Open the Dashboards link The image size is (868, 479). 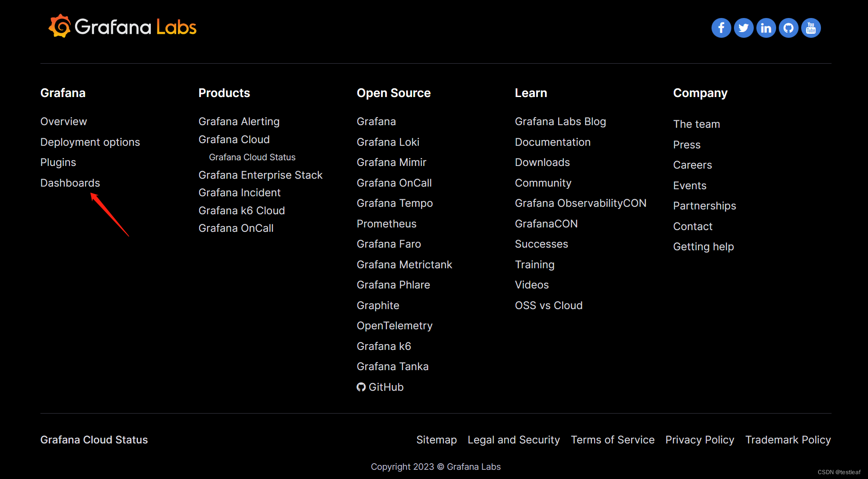70,183
